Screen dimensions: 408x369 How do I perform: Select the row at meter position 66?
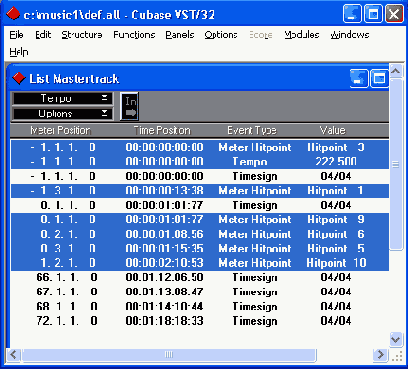coord(200,277)
